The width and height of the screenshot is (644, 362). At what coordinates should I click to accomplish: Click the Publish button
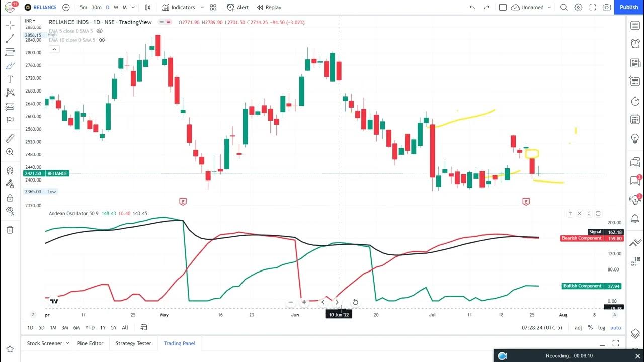(x=628, y=7)
